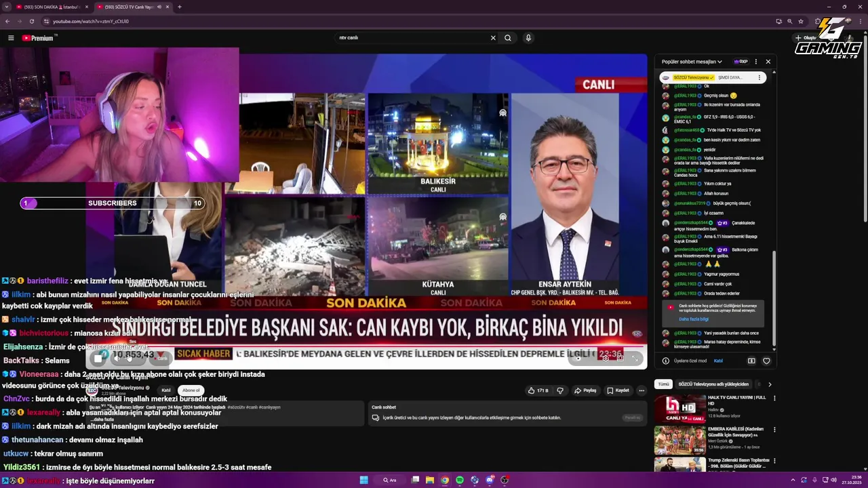The width and height of the screenshot is (868, 488).
Task: Go to YouTube Premium home logo
Action: [x=38, y=38]
